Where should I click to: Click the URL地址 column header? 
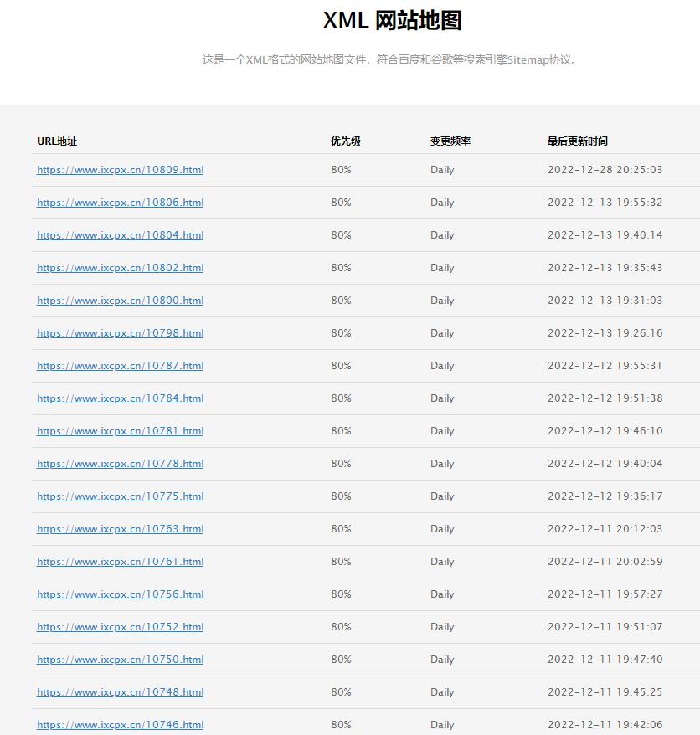[x=57, y=141]
